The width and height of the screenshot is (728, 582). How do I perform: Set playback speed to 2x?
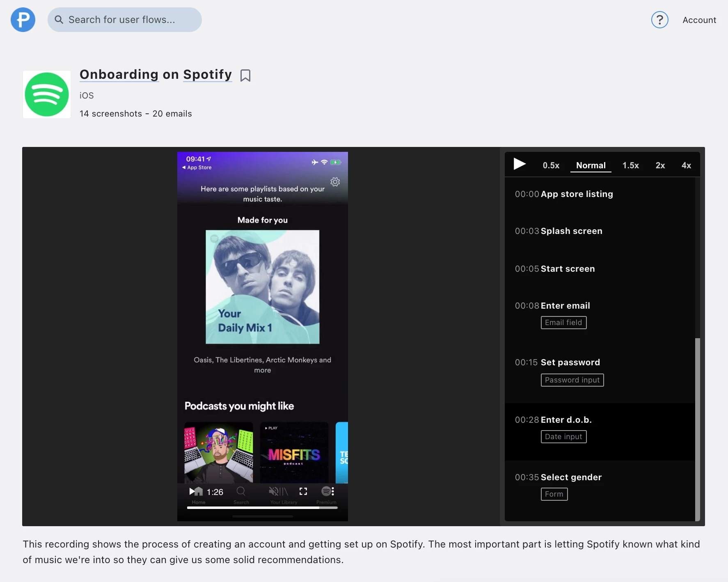(x=660, y=165)
